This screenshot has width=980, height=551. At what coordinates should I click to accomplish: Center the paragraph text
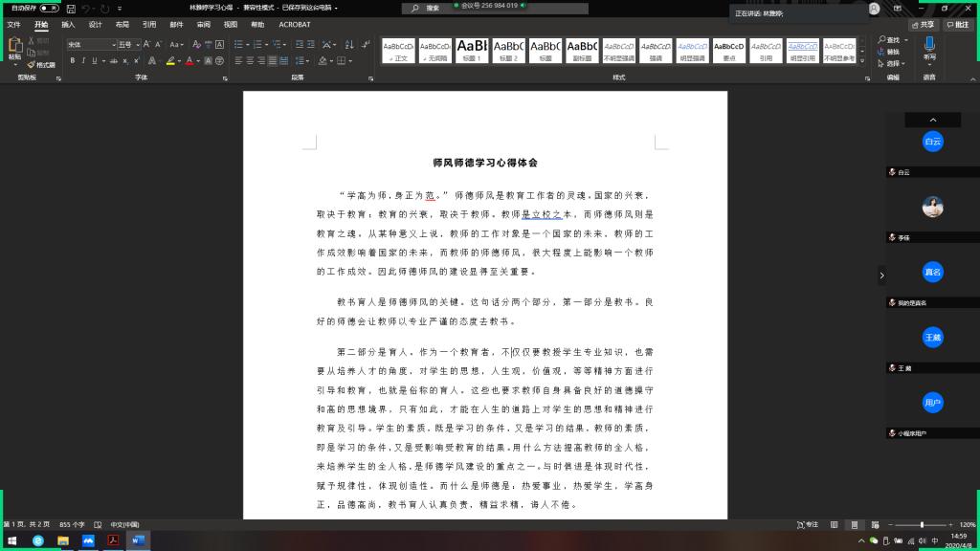(x=250, y=61)
